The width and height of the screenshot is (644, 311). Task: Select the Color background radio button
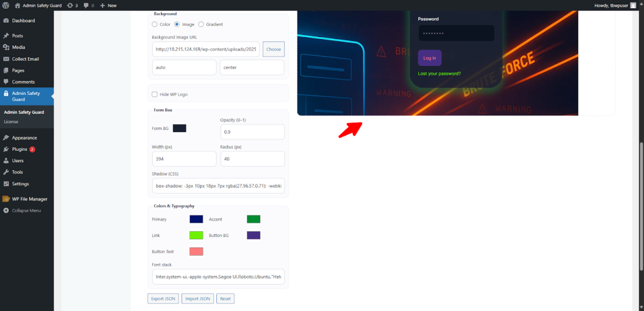(x=155, y=25)
